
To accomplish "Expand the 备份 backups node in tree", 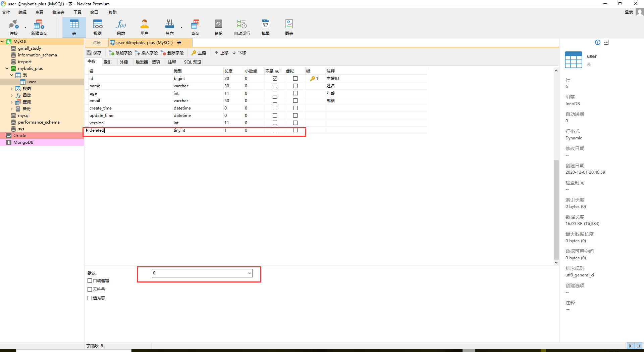I will (12, 109).
